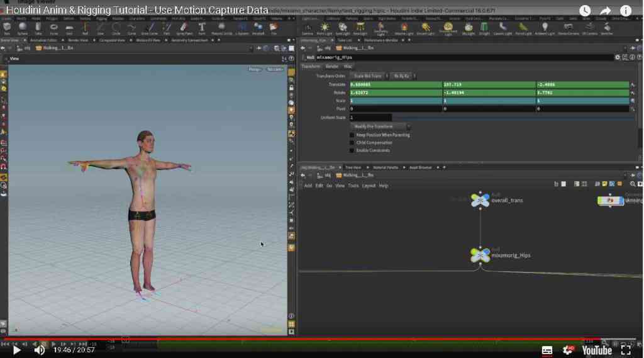Add a Volume Light from the shelf
This screenshot has height=358, width=644.
[x=404, y=28]
